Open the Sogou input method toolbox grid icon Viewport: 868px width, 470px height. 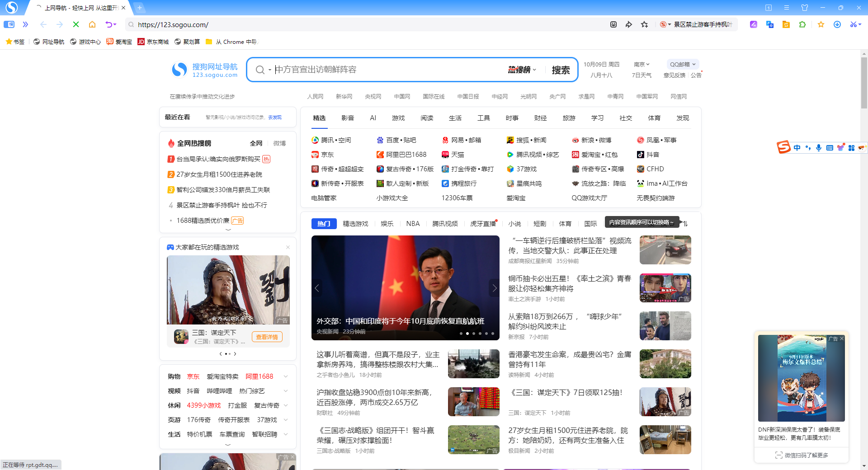pos(851,148)
